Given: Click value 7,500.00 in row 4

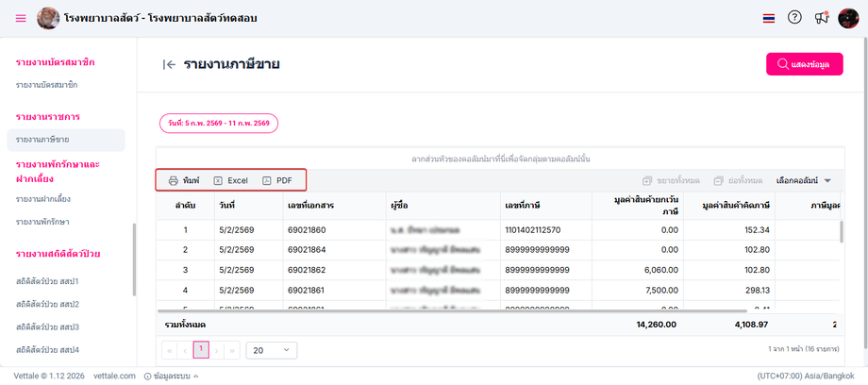Looking at the screenshot, I should pos(638,291).
